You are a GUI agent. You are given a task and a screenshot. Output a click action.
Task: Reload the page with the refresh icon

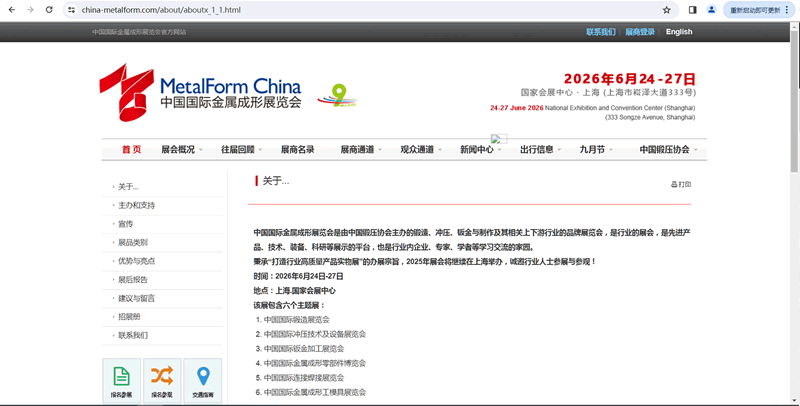(x=48, y=10)
